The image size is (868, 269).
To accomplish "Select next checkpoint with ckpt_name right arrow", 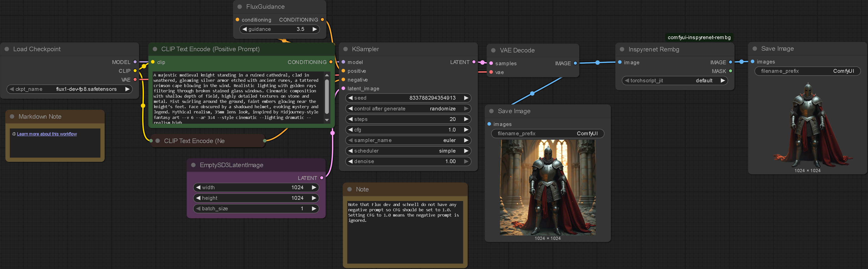I will pos(127,89).
